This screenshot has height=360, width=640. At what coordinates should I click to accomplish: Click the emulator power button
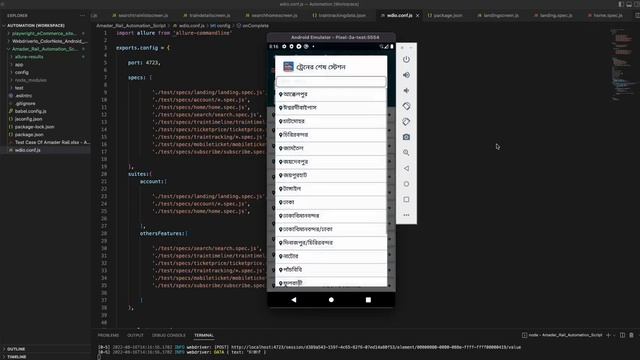click(x=406, y=60)
